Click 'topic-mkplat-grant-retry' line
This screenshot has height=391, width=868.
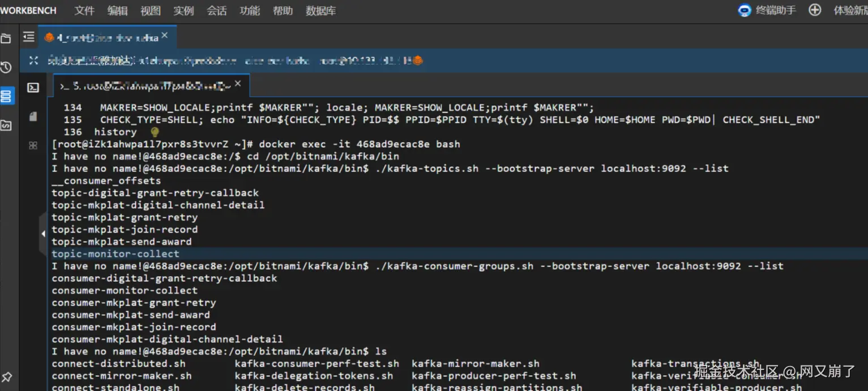125,217
